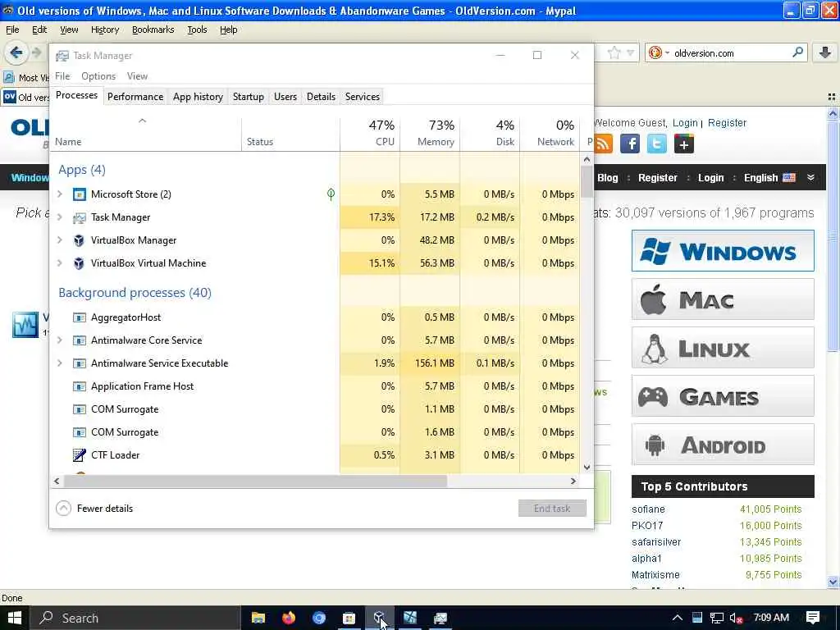Click the VirtualBox Virtual Machine process icon
Screen dimensions: 840x630
(x=80, y=263)
